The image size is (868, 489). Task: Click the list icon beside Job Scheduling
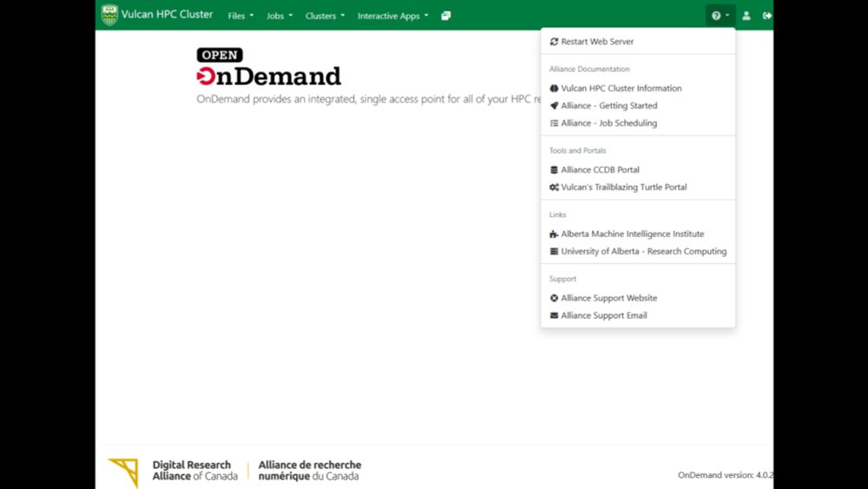pyautogui.click(x=554, y=123)
